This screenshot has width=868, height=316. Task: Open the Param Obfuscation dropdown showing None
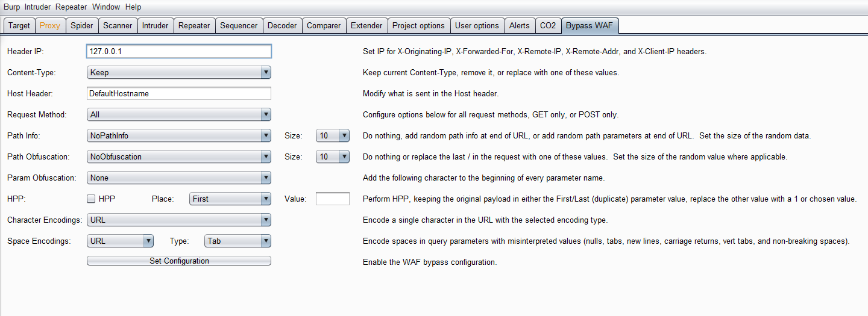pos(179,178)
